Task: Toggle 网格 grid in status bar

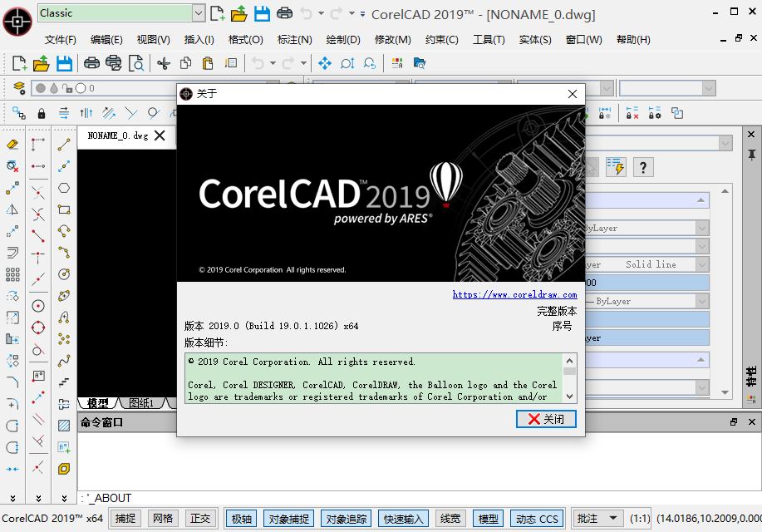Action: click(163, 519)
